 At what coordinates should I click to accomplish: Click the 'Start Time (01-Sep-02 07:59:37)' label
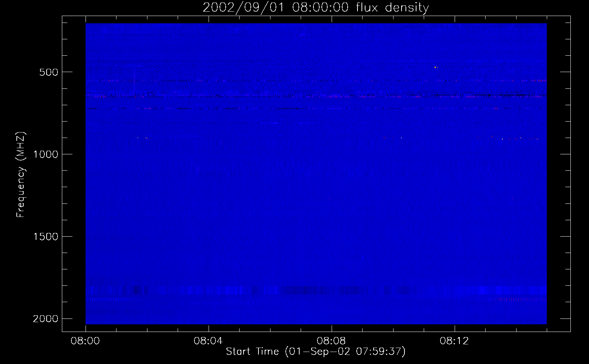click(316, 352)
